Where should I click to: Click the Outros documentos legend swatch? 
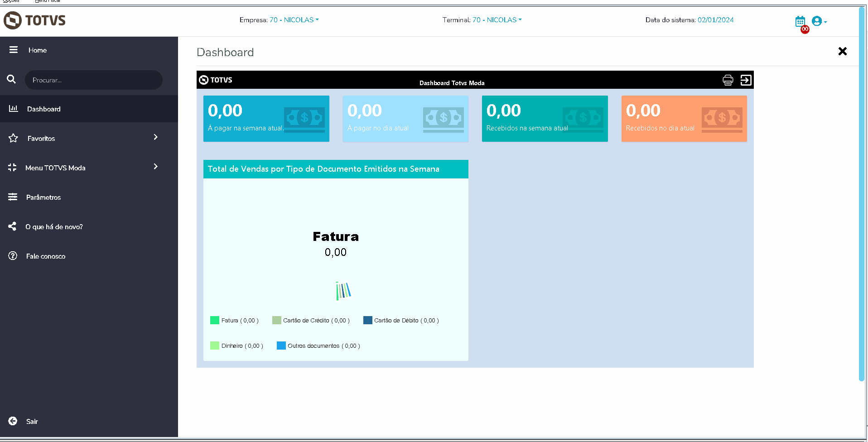point(281,346)
